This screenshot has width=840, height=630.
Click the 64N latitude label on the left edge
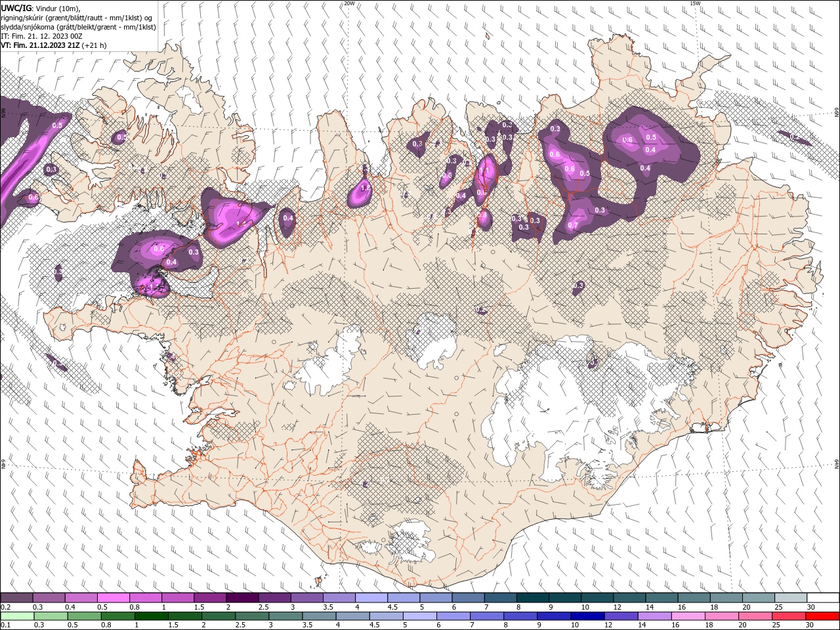3,464
